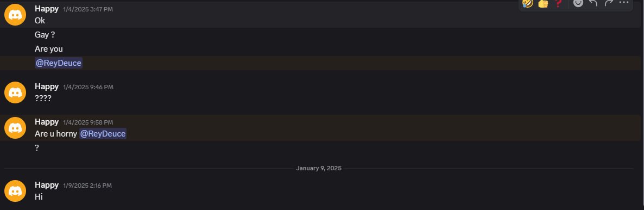This screenshot has height=210, width=644.
Task: Click the Happy username at 9:58 PM
Action: click(47, 122)
